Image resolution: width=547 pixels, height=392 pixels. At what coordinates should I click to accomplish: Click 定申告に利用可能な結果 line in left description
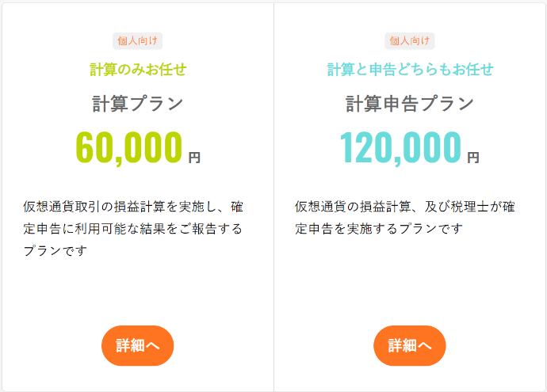132,229
